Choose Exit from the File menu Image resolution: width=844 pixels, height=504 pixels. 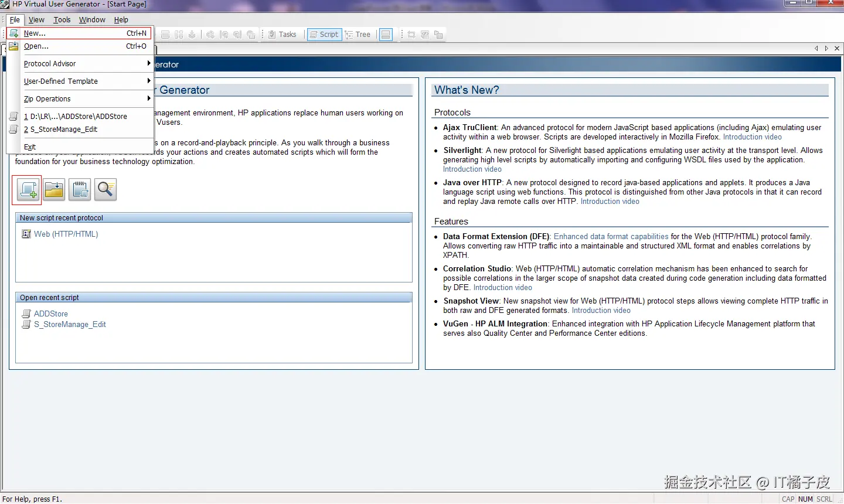pos(80,147)
